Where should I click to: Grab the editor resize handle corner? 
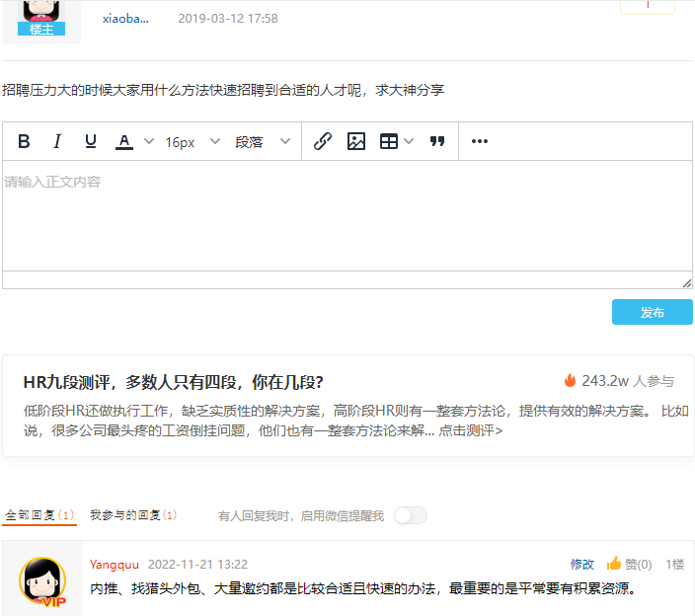pyautogui.click(x=687, y=283)
